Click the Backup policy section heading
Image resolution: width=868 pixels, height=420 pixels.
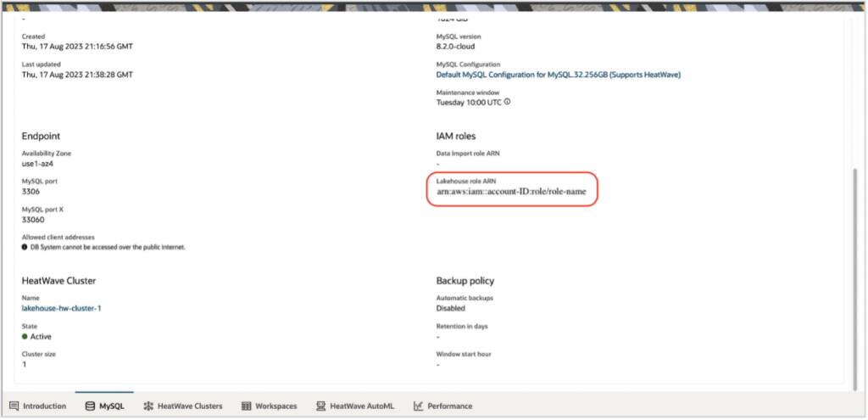[x=465, y=281]
